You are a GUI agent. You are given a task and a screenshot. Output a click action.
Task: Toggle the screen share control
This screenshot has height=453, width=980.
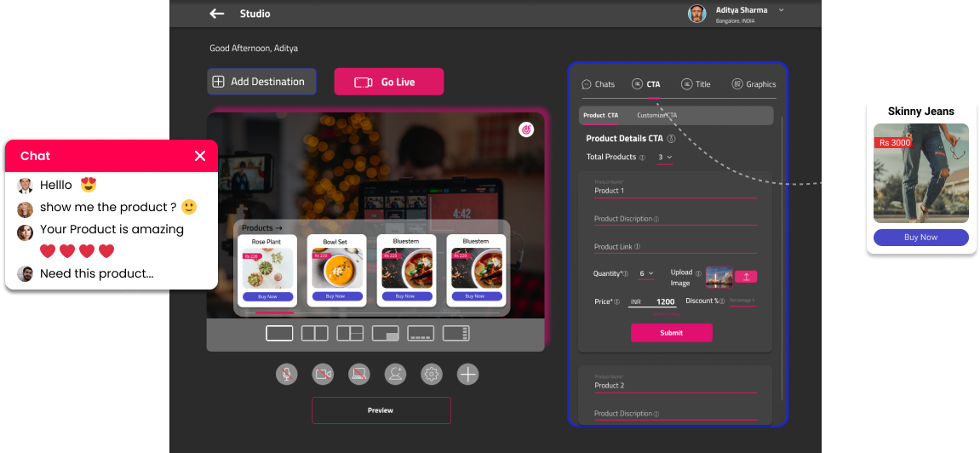click(x=359, y=374)
